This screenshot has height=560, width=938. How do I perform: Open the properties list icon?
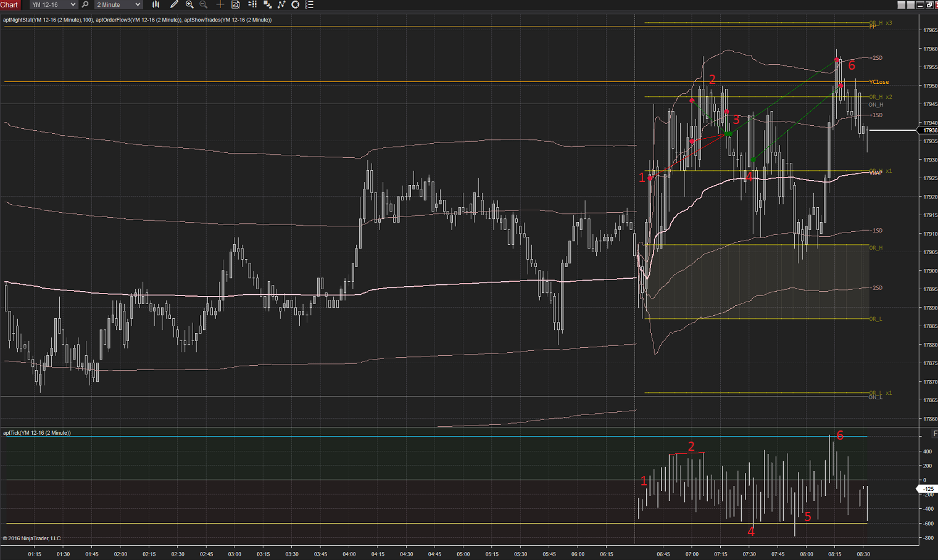point(310,5)
